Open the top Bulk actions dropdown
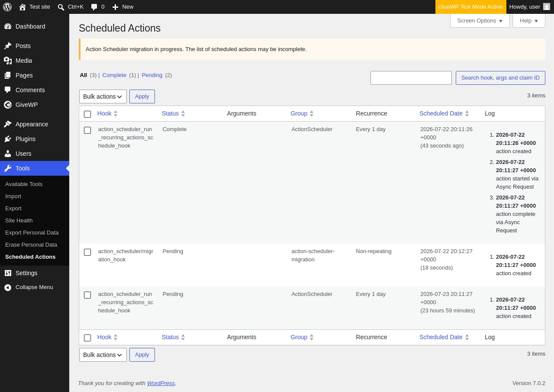The height and width of the screenshot is (392, 554). point(103,96)
